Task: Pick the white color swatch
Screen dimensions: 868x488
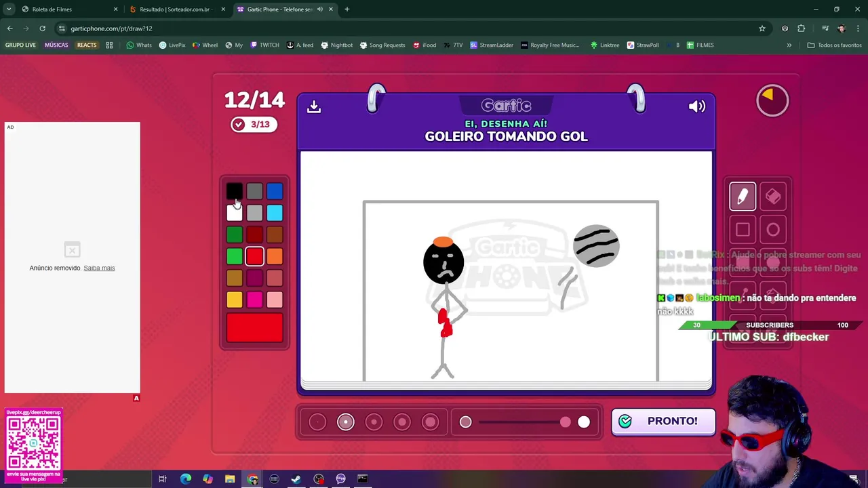Action: [x=234, y=213]
